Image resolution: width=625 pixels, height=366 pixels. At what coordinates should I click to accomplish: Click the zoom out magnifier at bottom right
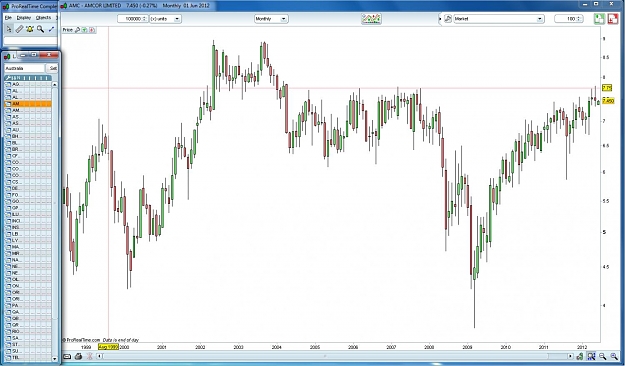pos(603,356)
